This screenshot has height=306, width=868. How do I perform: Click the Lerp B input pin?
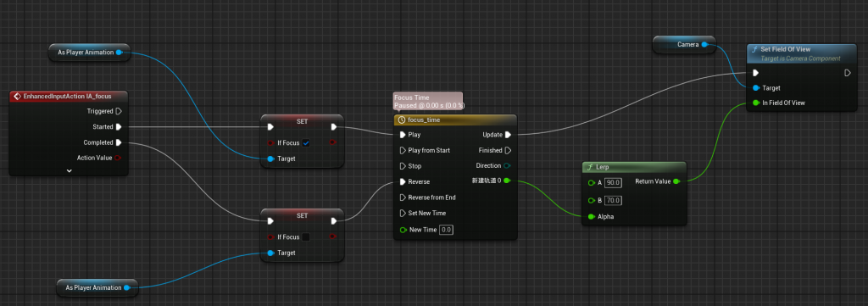coord(592,200)
